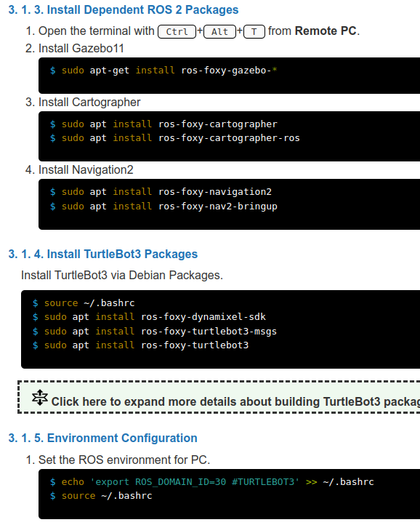The height and width of the screenshot is (525, 420).
Task: Click the 'Install Gazebo11' step text
Action: (81, 48)
